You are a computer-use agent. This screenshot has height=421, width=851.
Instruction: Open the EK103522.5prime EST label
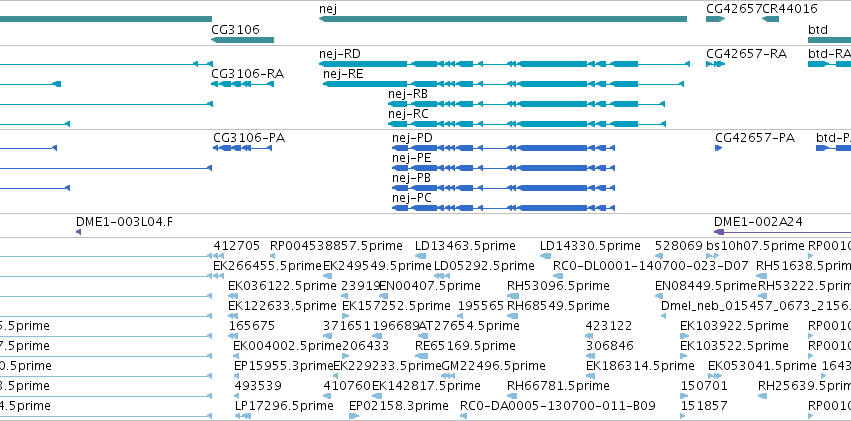734,346
